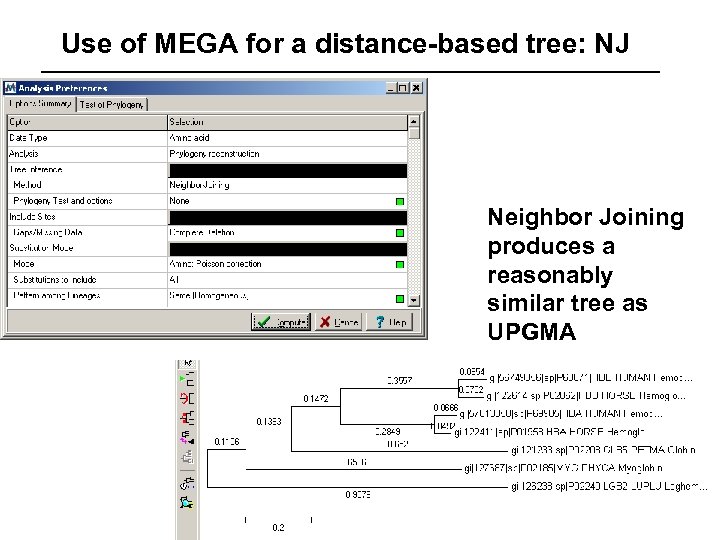Click the MEGA logo in Analysis Preferences title bar

tap(10, 88)
